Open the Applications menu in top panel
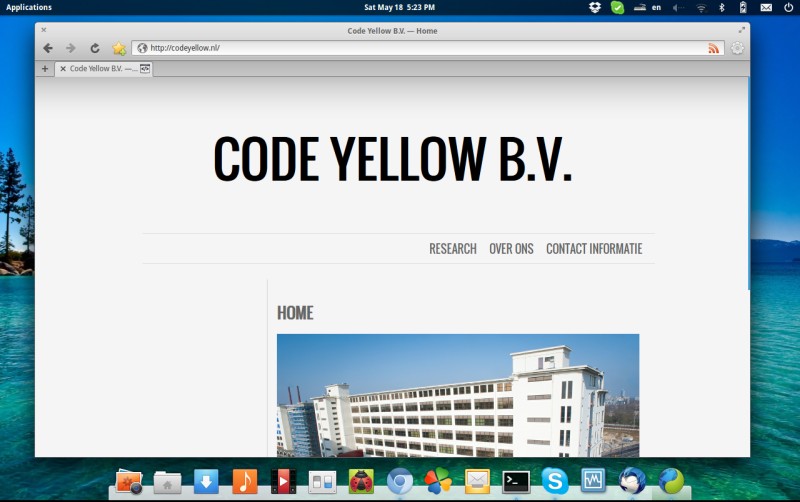The height and width of the screenshot is (502, 800). pos(29,7)
